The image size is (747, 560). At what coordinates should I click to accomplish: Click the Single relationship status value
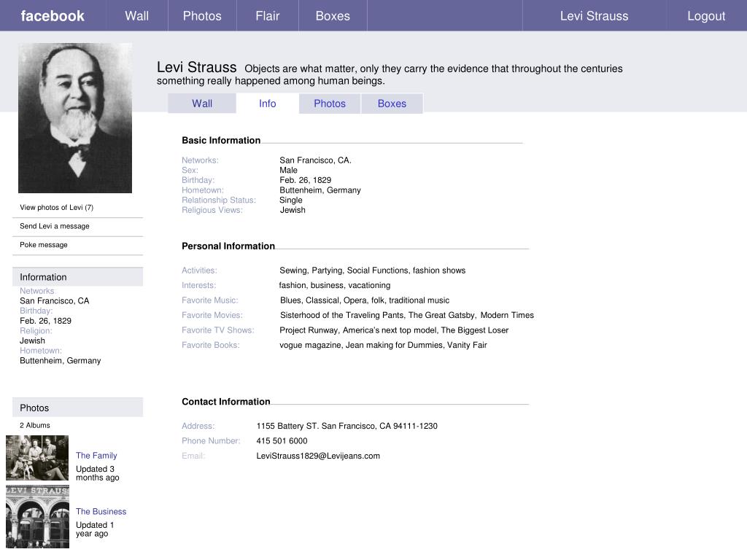290,200
